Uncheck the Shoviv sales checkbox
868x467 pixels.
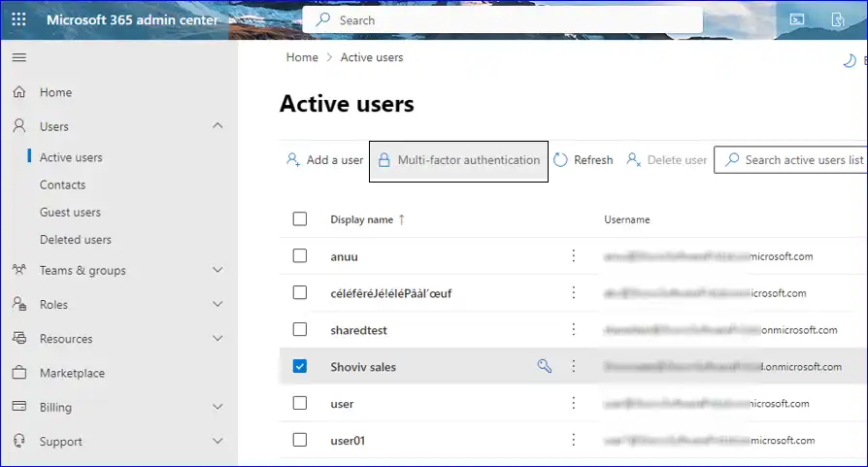tap(299, 366)
